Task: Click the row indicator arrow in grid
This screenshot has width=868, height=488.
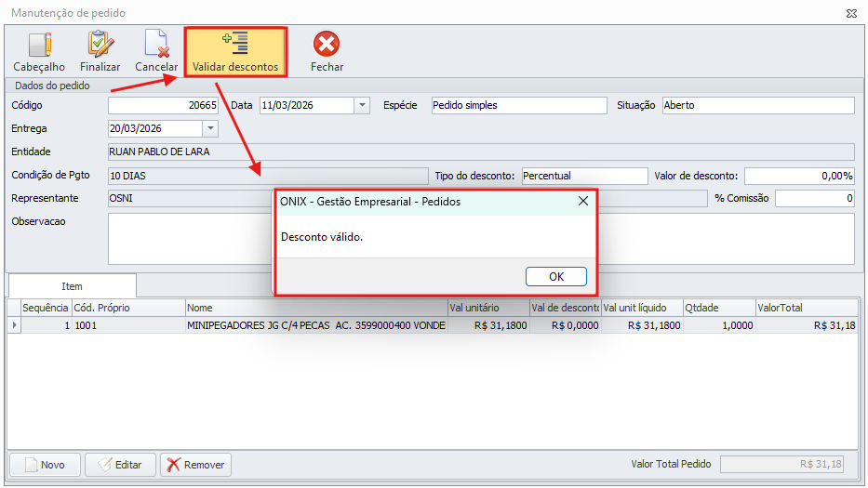Action: tap(13, 326)
